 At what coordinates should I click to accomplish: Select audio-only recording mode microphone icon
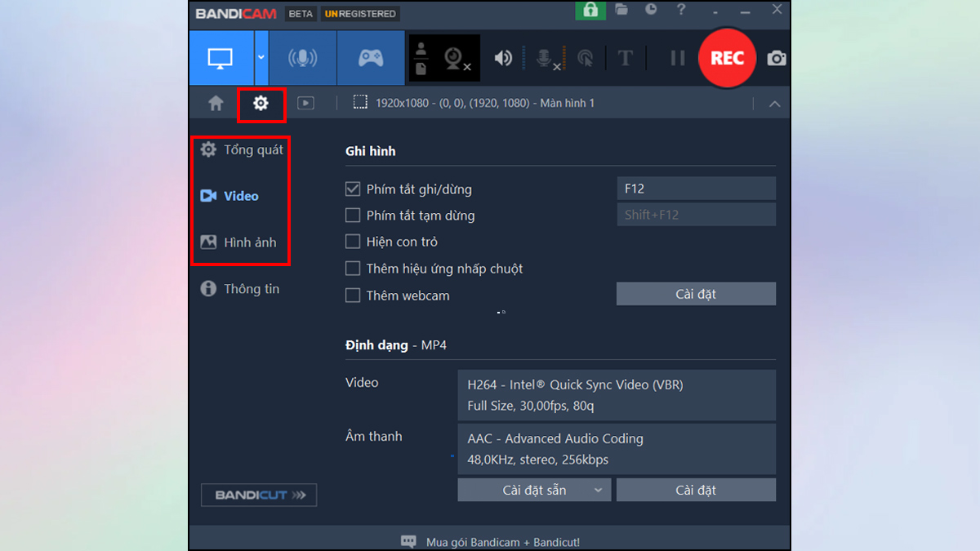point(302,58)
